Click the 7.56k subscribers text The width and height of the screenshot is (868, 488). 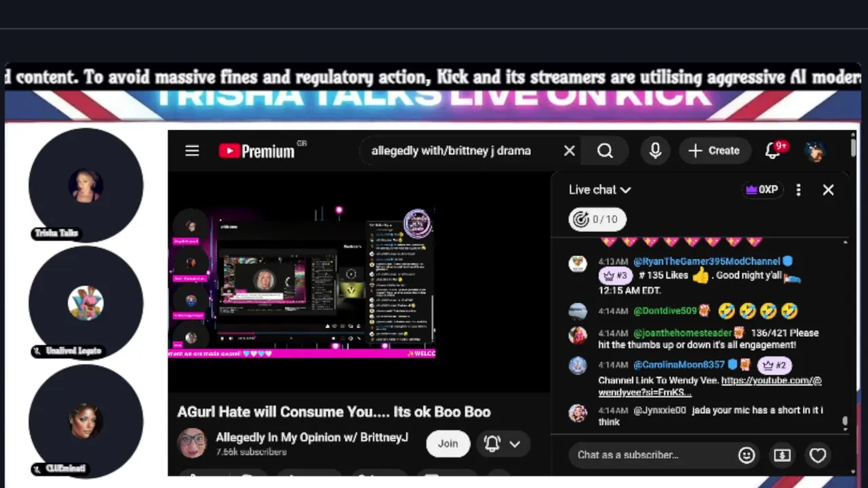coord(251,452)
